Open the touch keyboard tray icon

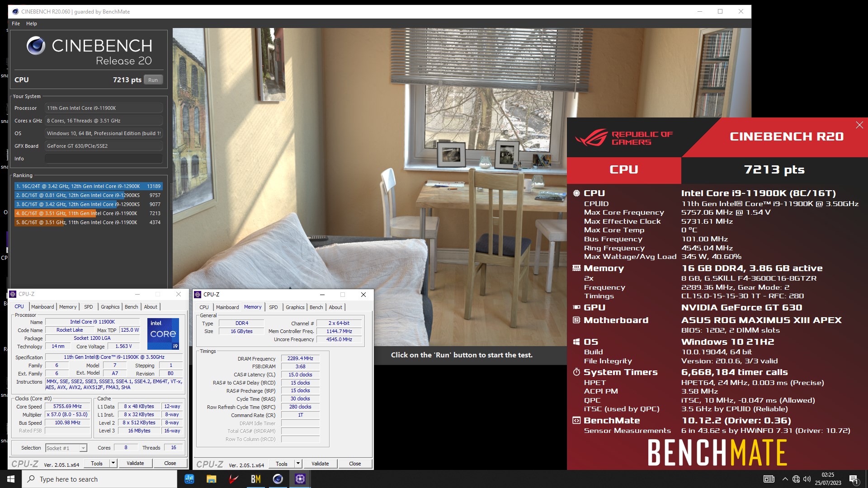tap(769, 479)
